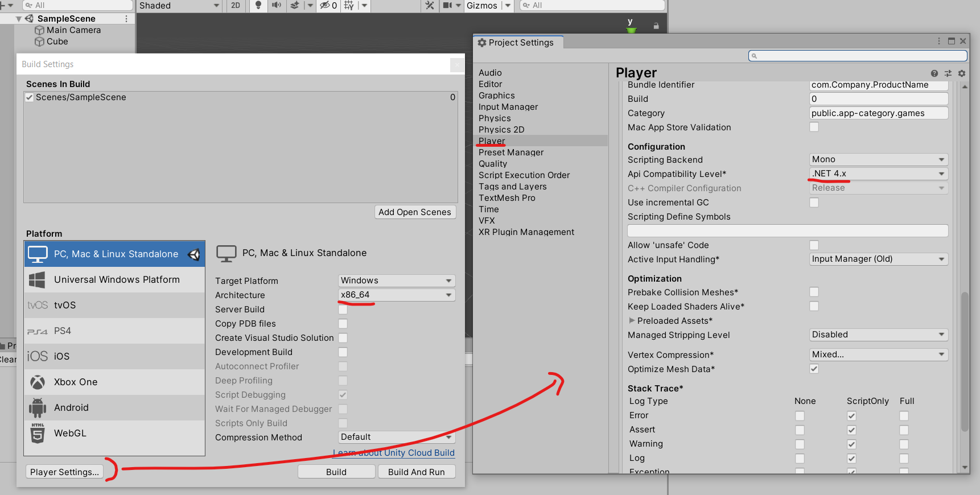Expand the Preloaded Assets foldout
Image resolution: width=980 pixels, height=495 pixels.
[x=632, y=321]
